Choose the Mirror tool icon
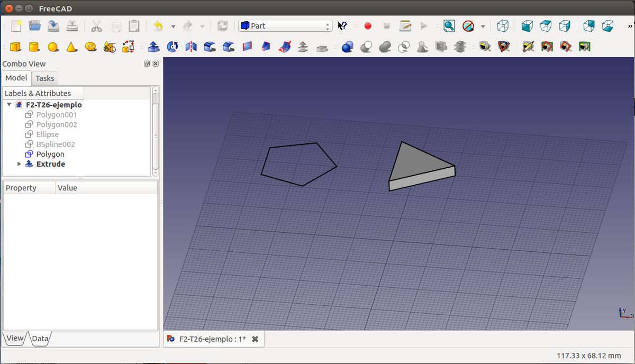 pyautogui.click(x=190, y=47)
